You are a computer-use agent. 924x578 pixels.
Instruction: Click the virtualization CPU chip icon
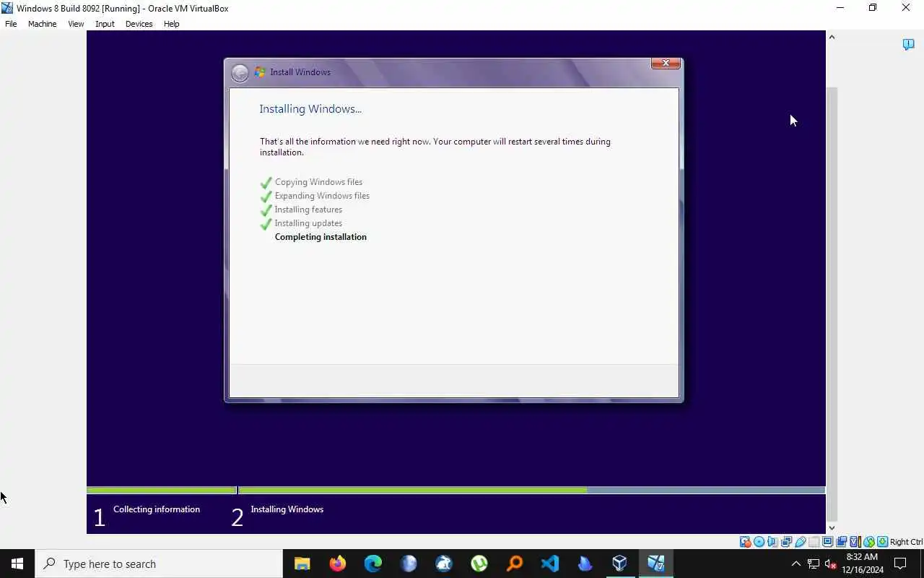pos(855,542)
